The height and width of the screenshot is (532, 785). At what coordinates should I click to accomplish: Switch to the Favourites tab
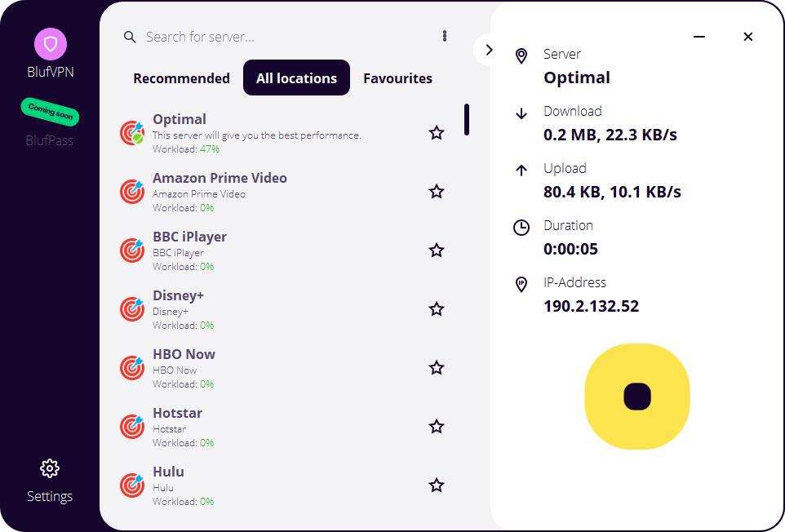(397, 78)
